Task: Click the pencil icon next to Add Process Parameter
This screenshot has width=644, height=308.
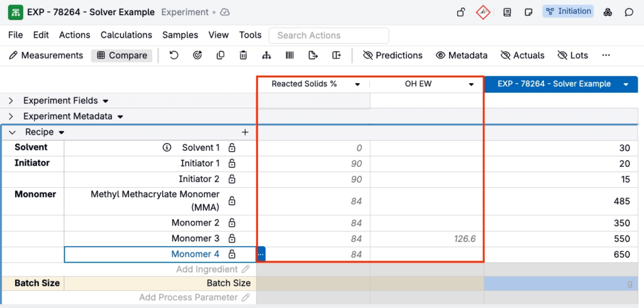Action: point(246,297)
